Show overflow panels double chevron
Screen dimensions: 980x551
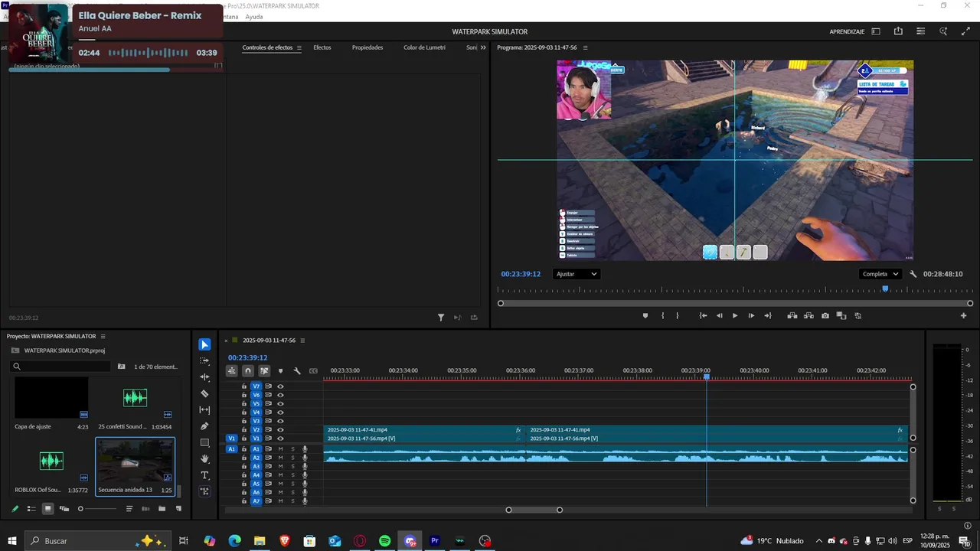tap(483, 47)
